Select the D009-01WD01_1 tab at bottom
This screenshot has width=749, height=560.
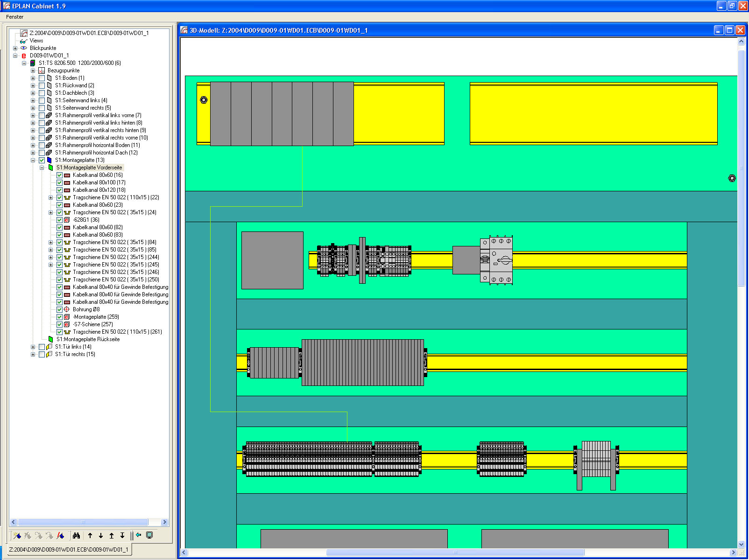tap(68, 550)
